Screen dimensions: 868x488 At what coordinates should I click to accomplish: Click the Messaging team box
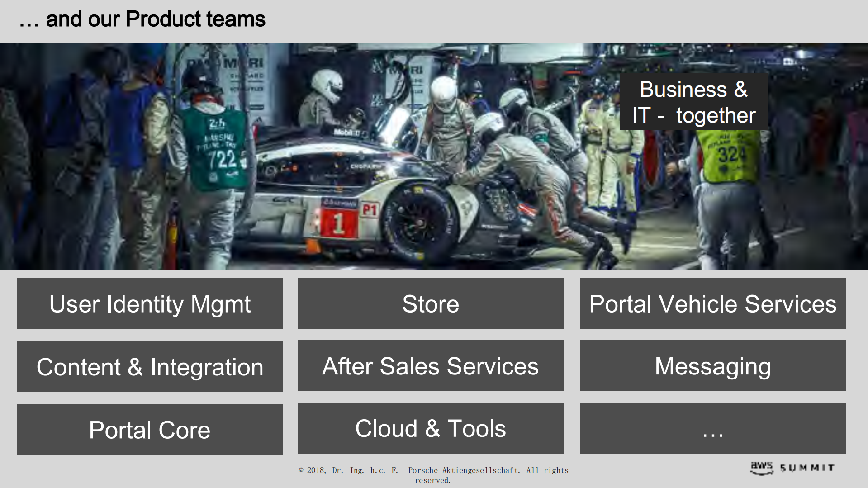coord(712,365)
